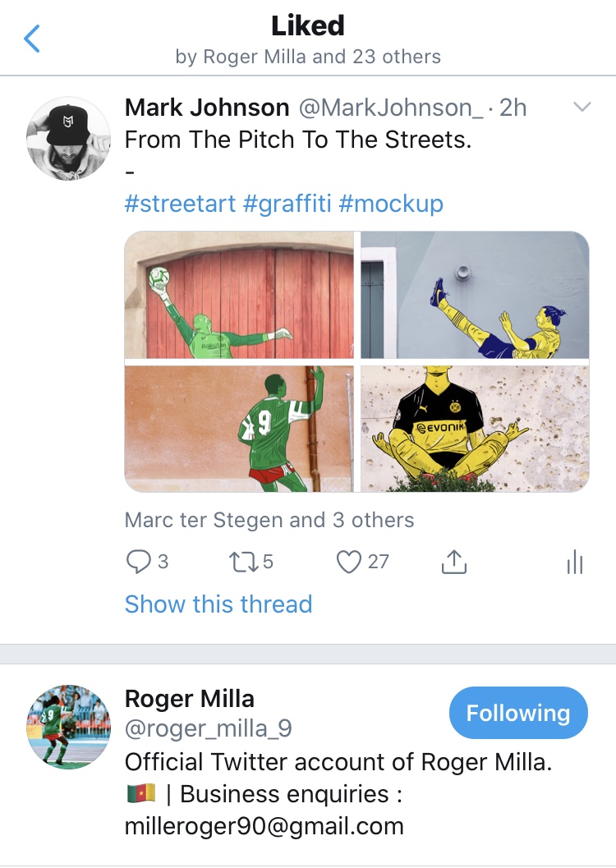
Task: Show this thread
Action: tap(218, 604)
